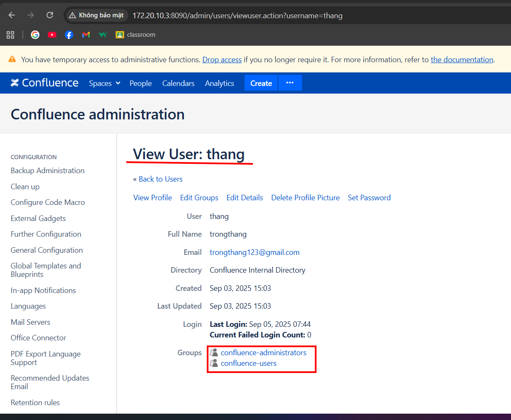Open the Calendars menu item
The width and height of the screenshot is (511, 420).
pyautogui.click(x=178, y=83)
